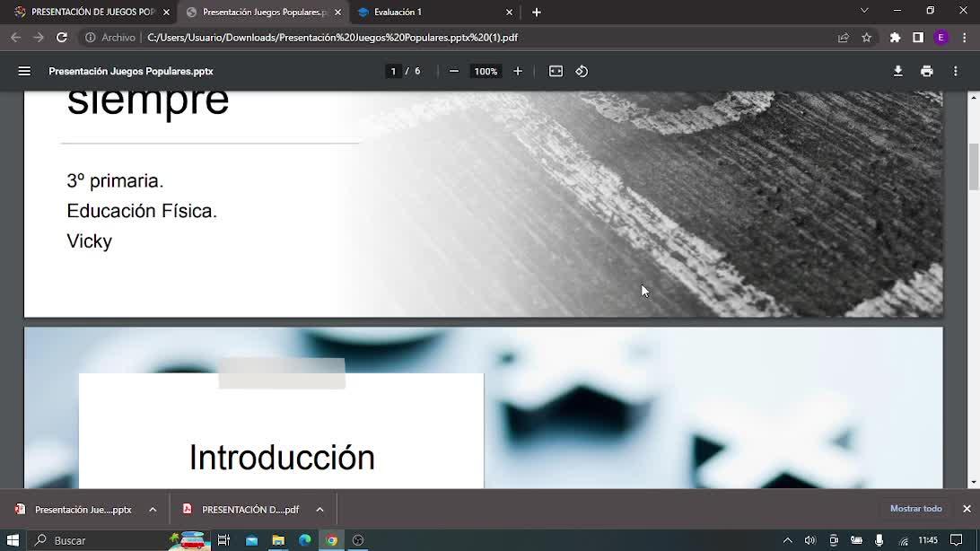Close the PRESENTACIÓN DE JUEGOS POP tab
The image size is (980, 551).
pyautogui.click(x=166, y=12)
